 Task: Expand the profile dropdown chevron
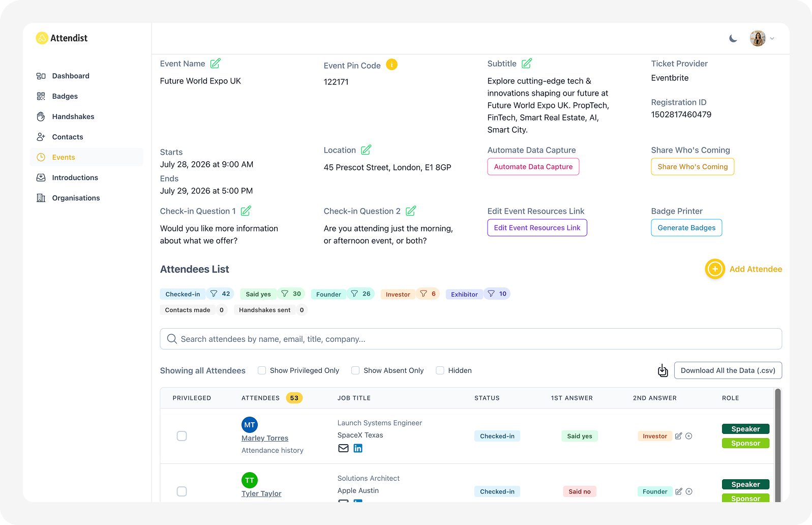tap(772, 39)
